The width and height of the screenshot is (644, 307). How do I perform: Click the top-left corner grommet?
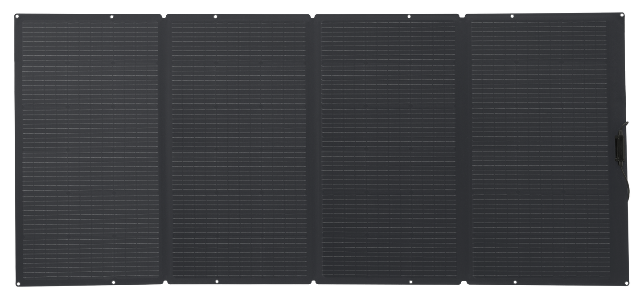pyautogui.click(x=16, y=16)
